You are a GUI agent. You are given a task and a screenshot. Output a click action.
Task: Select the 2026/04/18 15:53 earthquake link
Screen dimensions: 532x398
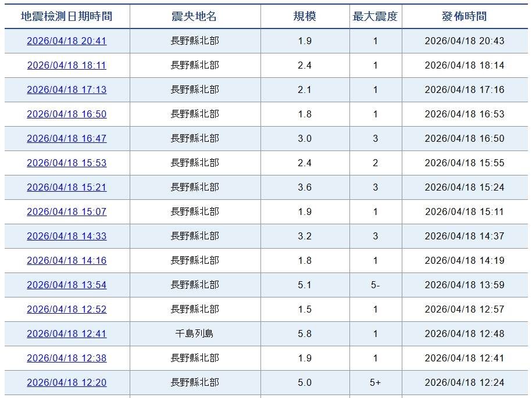click(x=67, y=163)
